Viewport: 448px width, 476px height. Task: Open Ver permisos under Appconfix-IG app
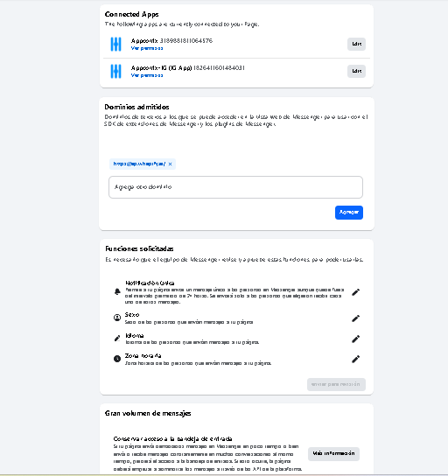pyautogui.click(x=147, y=75)
